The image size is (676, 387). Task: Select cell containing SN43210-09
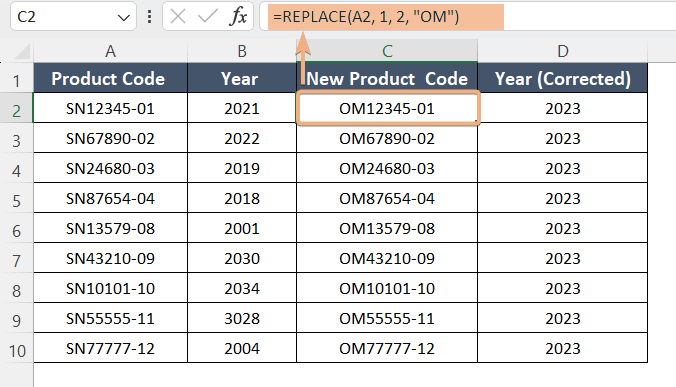110,258
